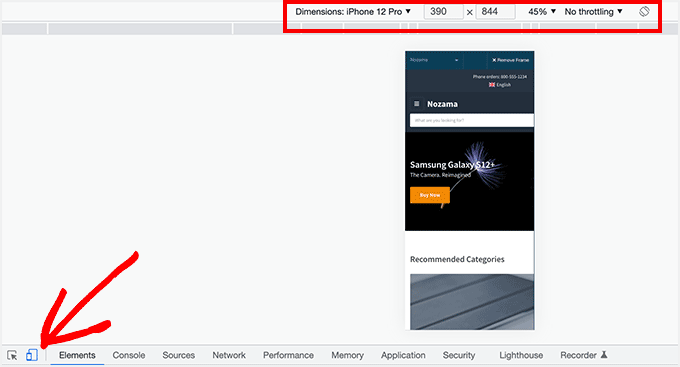The image size is (680, 367).
Task: Click the width field showing 390
Action: (443, 12)
